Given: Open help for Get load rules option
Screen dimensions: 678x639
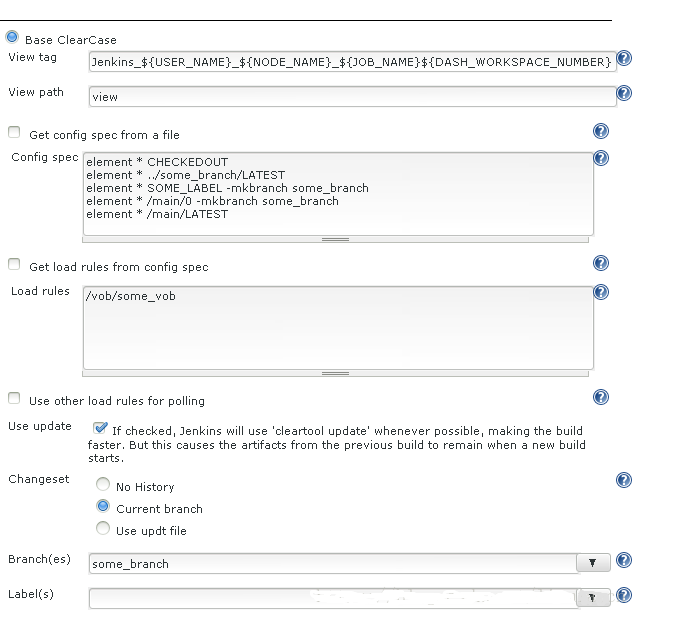Looking at the screenshot, I should 601,263.
